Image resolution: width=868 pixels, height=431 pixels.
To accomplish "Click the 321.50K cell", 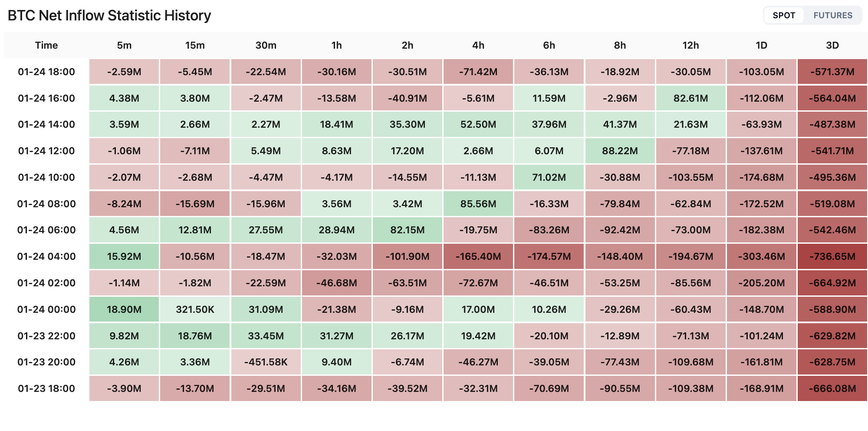I will pos(195,309).
